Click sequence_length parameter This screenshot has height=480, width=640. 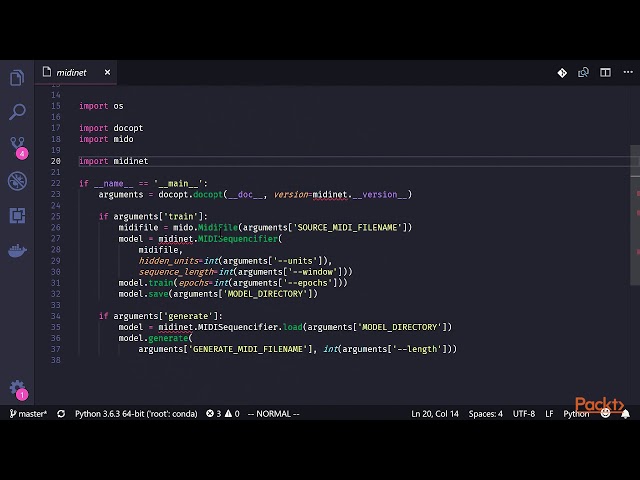(176, 272)
